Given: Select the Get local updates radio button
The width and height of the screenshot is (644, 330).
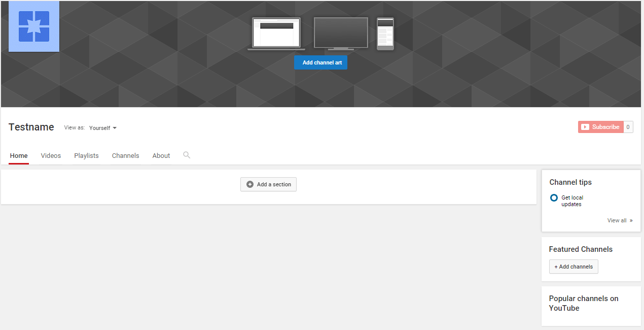Looking at the screenshot, I should coord(554,197).
